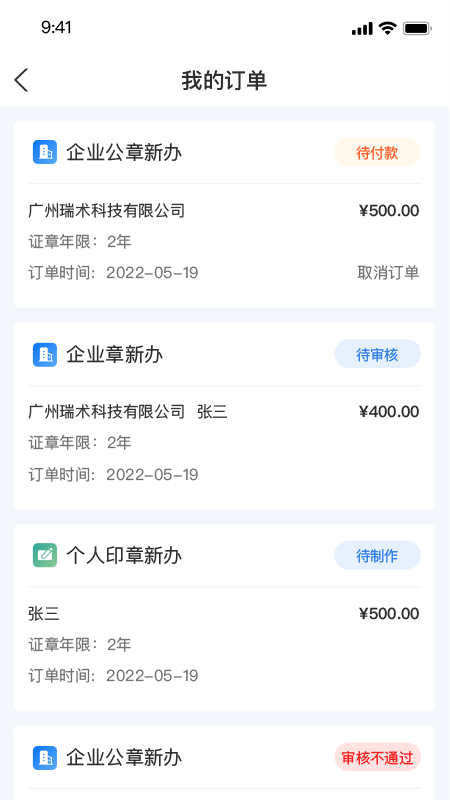Click the green 个人印章新办 edit icon
The image size is (450, 800).
point(45,555)
